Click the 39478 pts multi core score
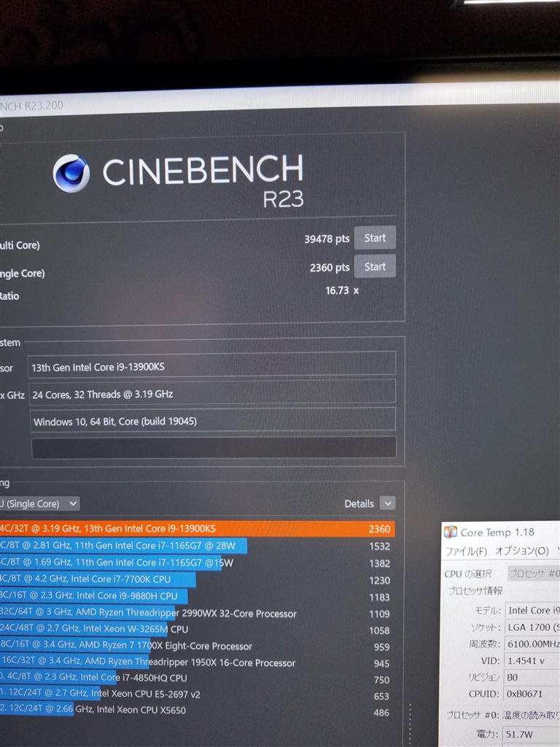Screen dimensions: 560x747 [x=327, y=239]
